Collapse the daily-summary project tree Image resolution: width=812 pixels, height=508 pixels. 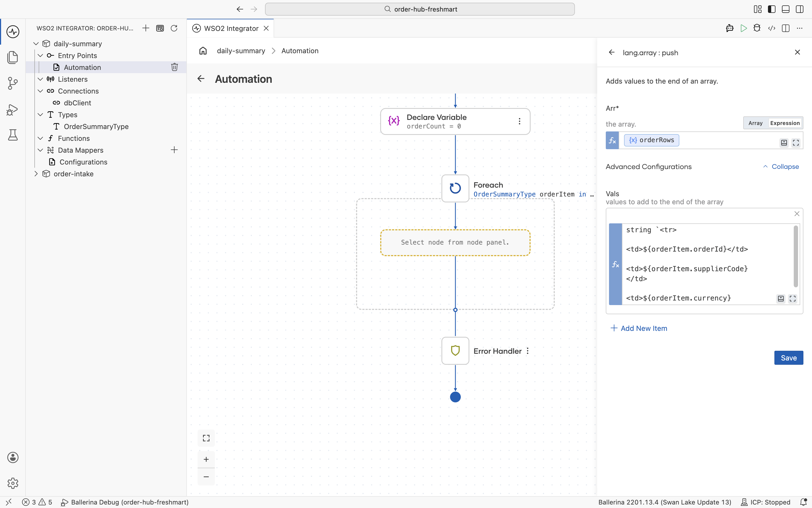(x=36, y=44)
